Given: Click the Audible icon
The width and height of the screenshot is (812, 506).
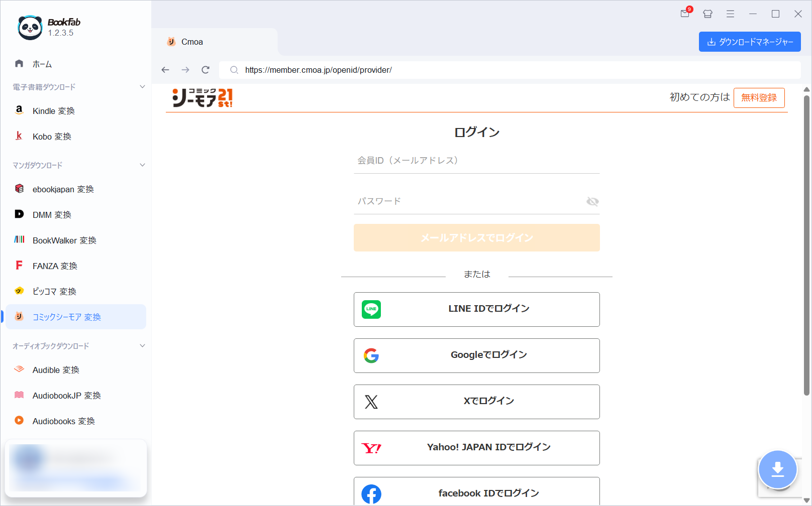Looking at the screenshot, I should [x=19, y=369].
